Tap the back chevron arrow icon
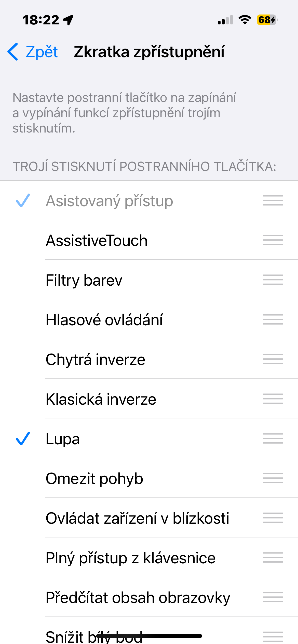Image resolution: width=298 pixels, height=644 pixels. coord(13,52)
